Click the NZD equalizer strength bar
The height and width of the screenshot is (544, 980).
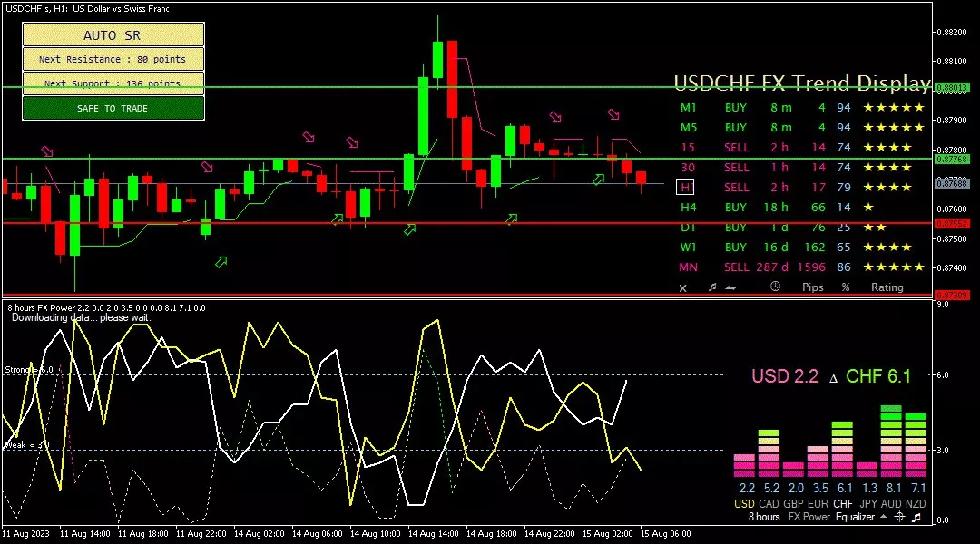916,445
